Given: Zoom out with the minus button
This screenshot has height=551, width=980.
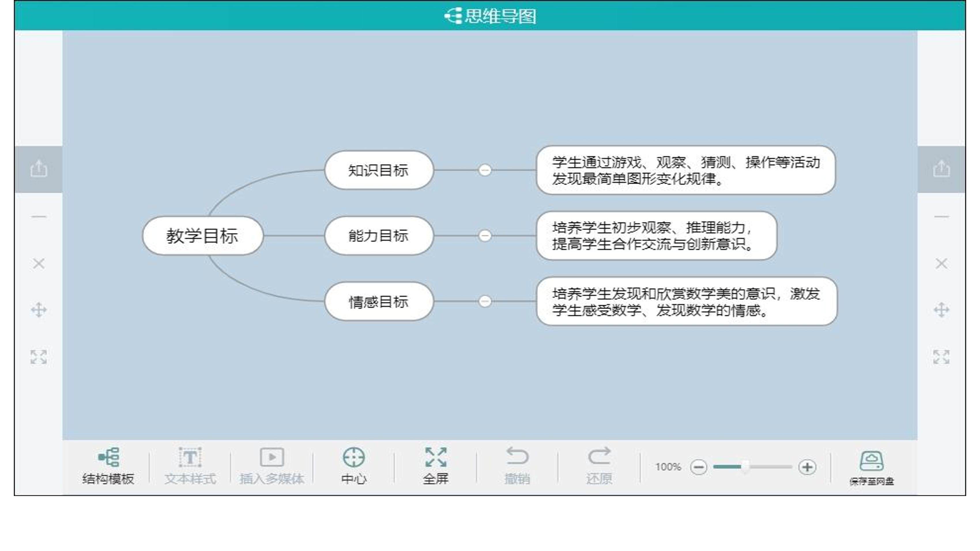Looking at the screenshot, I should tap(699, 467).
